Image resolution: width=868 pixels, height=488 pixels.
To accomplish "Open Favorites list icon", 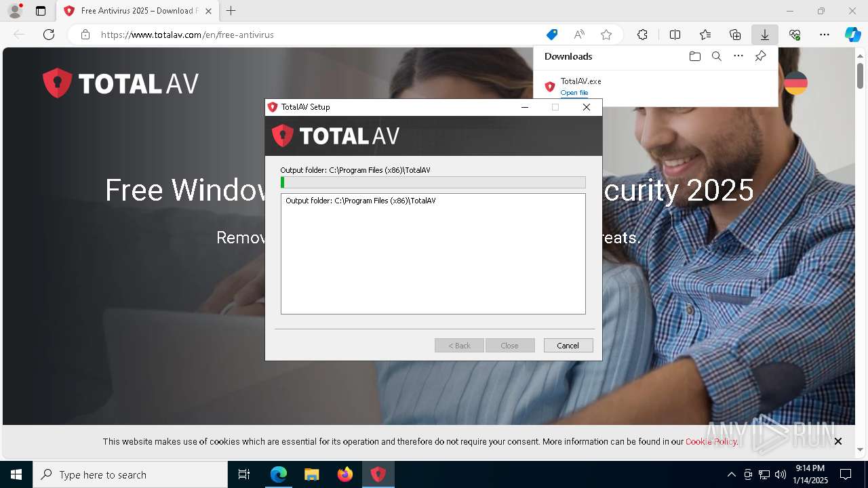I will 705,35.
